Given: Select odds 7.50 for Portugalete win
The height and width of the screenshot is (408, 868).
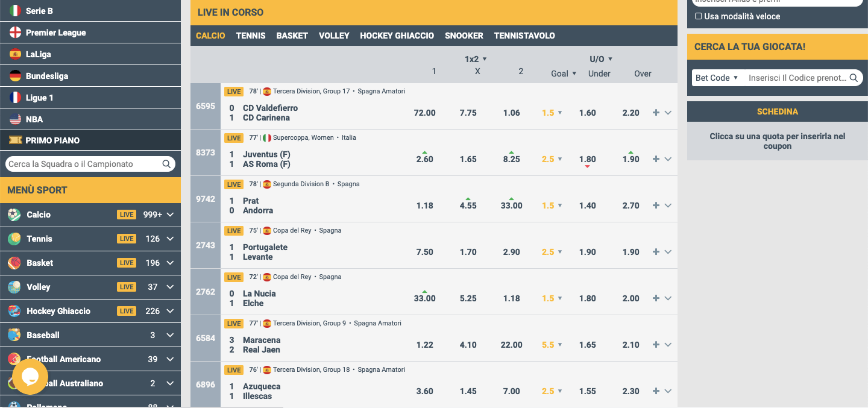Looking at the screenshot, I should click(x=424, y=252).
